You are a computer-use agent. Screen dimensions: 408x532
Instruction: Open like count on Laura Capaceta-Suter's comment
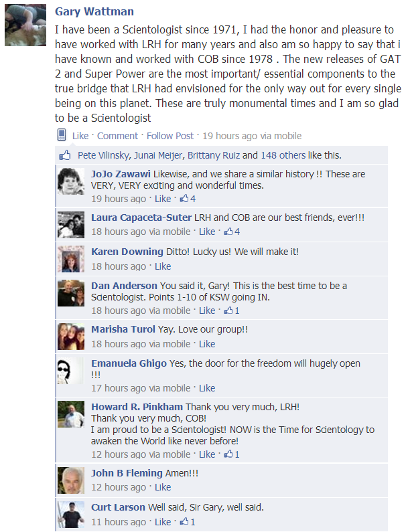click(232, 232)
